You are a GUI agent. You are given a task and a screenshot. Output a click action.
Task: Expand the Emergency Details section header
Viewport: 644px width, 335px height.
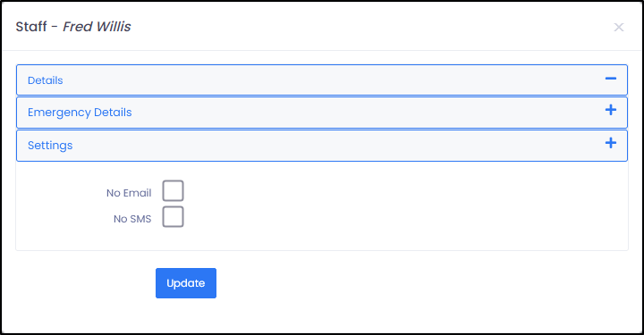point(322,113)
